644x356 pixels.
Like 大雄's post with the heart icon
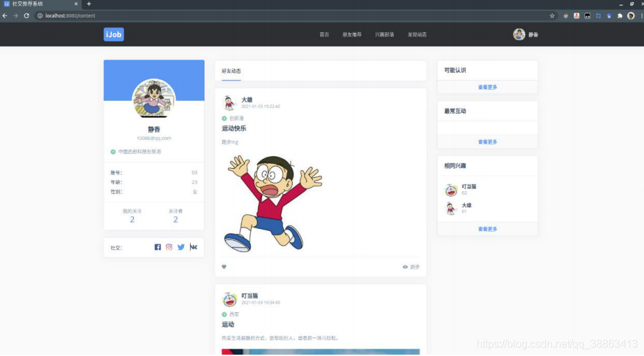(x=224, y=267)
